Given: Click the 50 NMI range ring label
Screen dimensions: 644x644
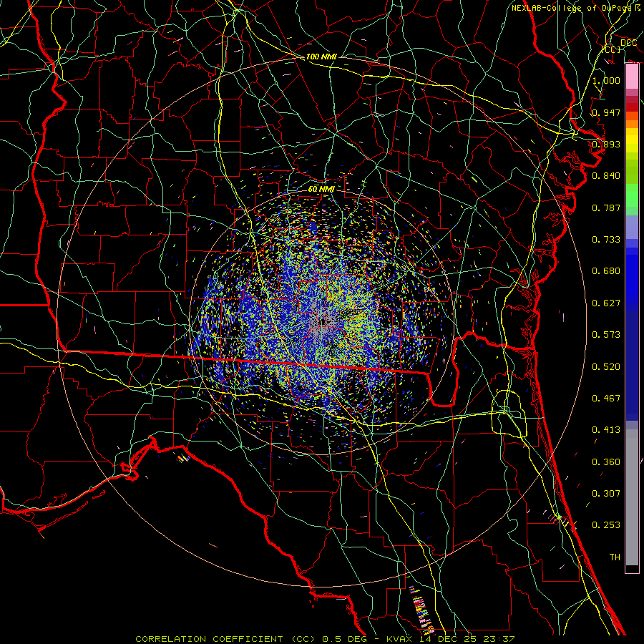Looking at the screenshot, I should (x=321, y=189).
